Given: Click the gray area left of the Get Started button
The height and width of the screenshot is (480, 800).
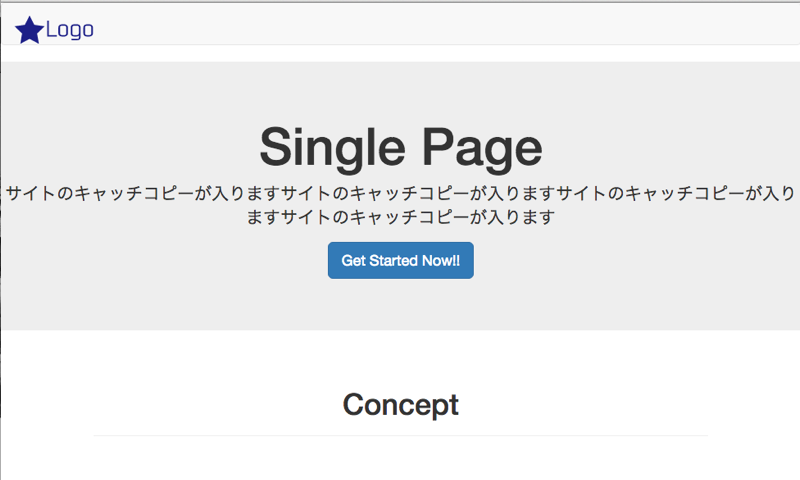Looking at the screenshot, I should 163,261.
